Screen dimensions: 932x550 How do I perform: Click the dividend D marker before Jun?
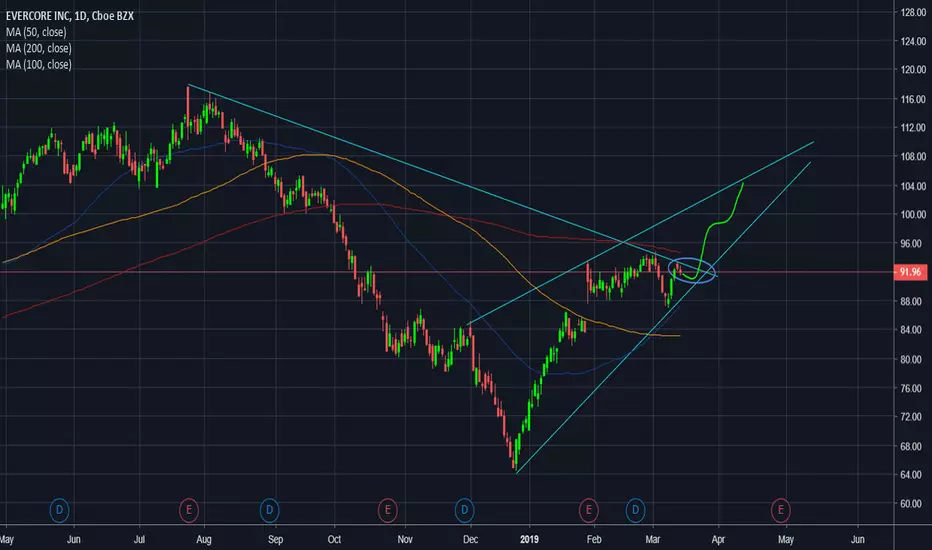pos(59,510)
